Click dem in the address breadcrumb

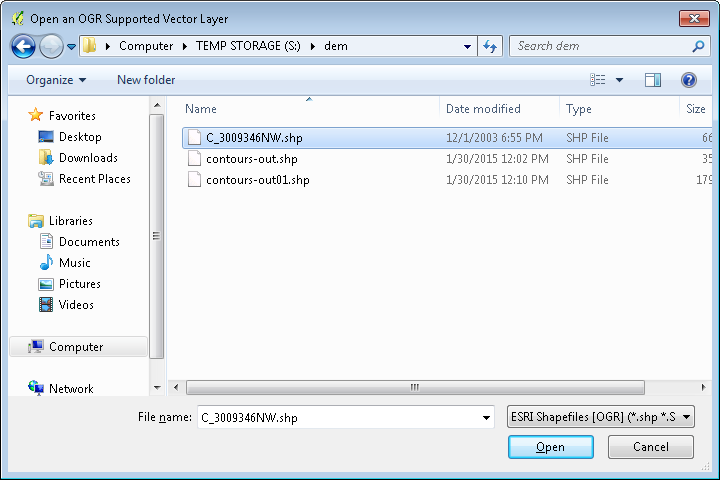336,46
